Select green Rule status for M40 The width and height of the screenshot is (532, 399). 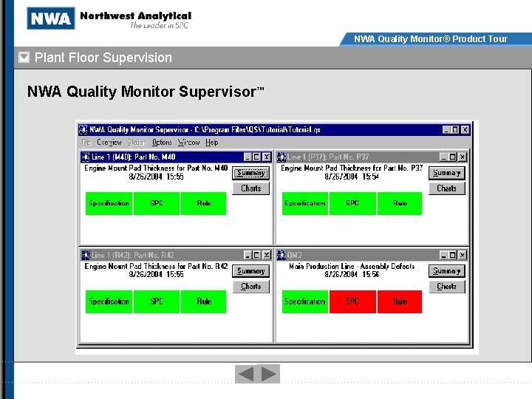click(204, 204)
